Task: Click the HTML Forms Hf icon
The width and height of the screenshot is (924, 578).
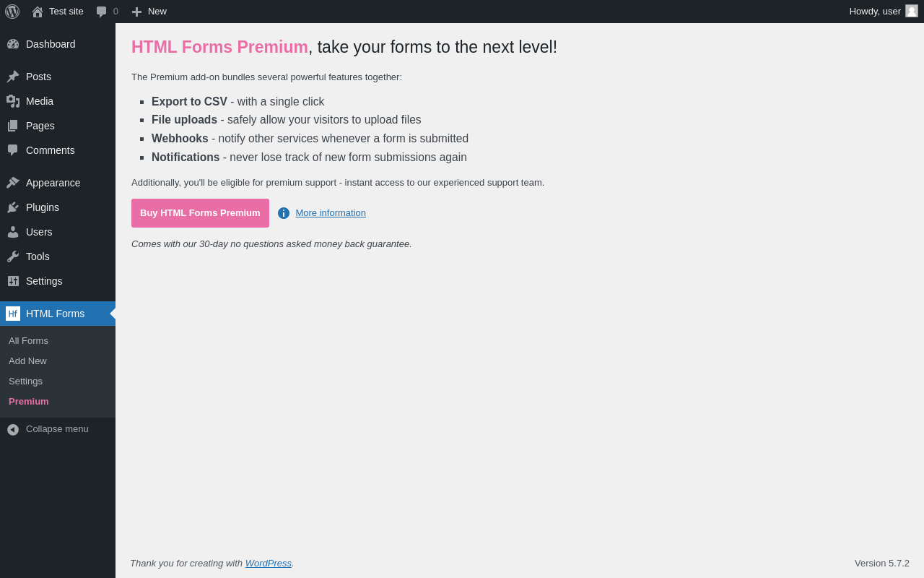Action: 13,314
